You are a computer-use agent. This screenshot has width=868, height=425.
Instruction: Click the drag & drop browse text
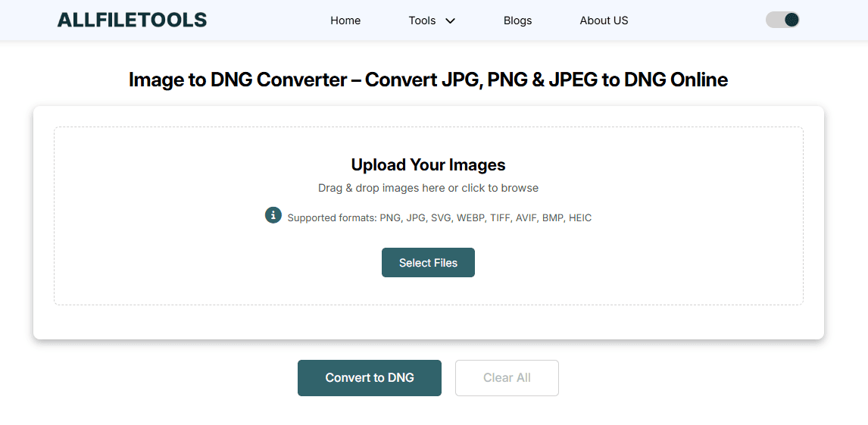(428, 188)
